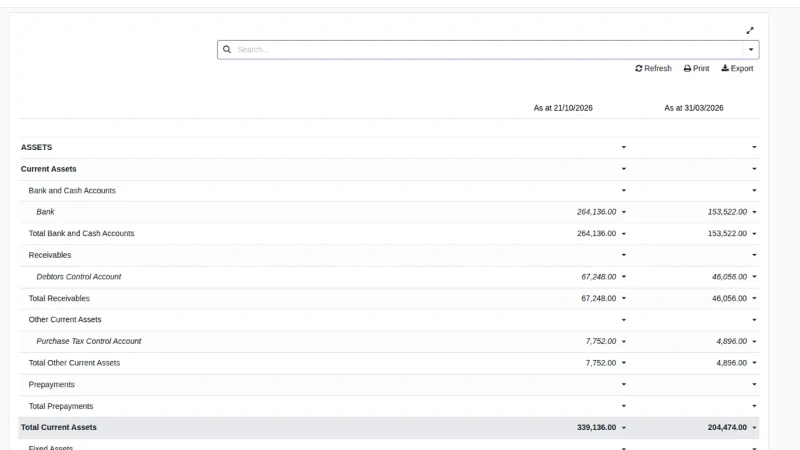The height and width of the screenshot is (450, 800).
Task: Select the Current Assets row label
Action: click(48, 169)
